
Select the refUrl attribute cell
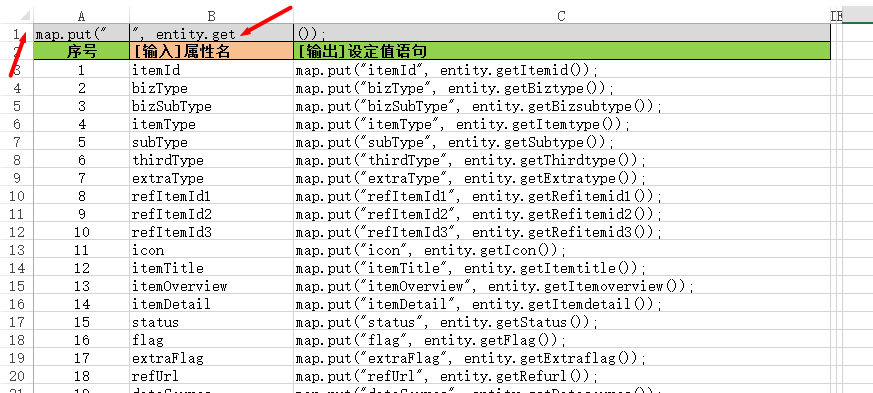coord(212,376)
